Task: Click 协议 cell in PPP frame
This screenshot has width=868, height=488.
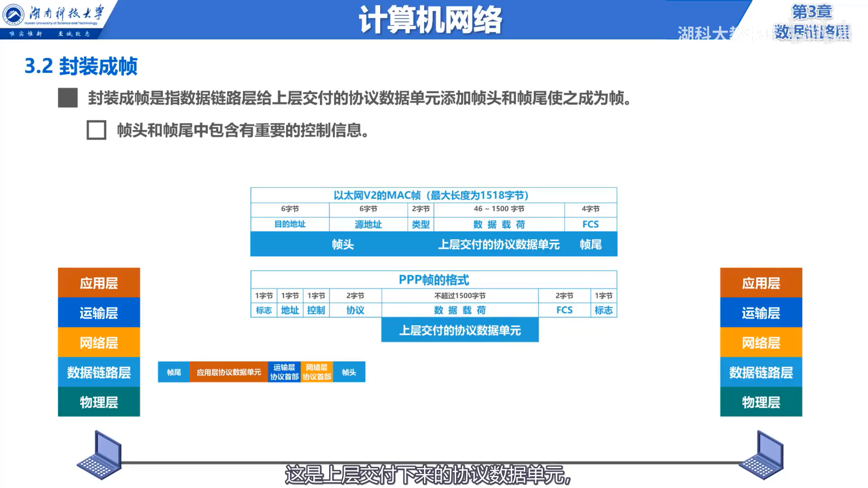Action: click(355, 310)
